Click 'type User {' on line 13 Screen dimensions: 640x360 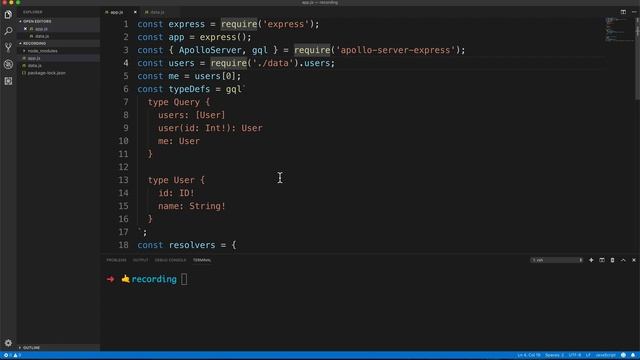[176, 180]
